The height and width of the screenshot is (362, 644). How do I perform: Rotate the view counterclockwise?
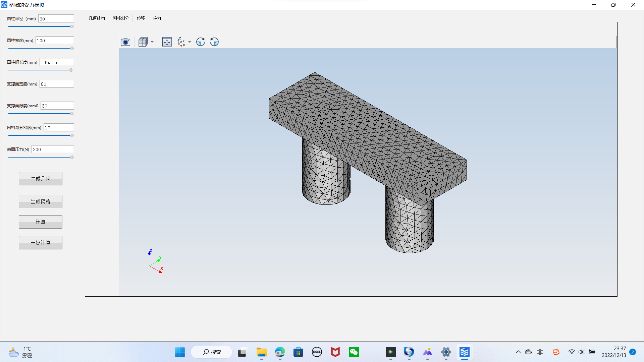point(214,42)
